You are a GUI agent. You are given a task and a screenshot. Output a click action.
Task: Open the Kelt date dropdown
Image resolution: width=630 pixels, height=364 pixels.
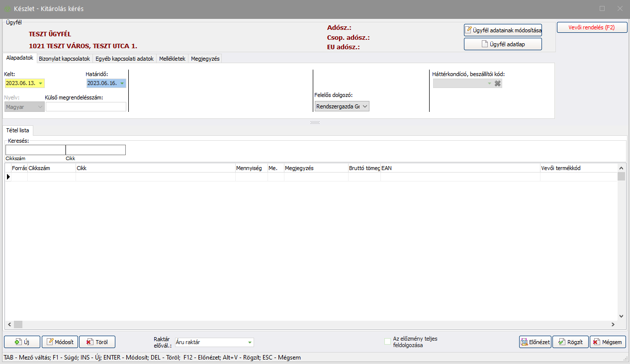tap(40, 84)
